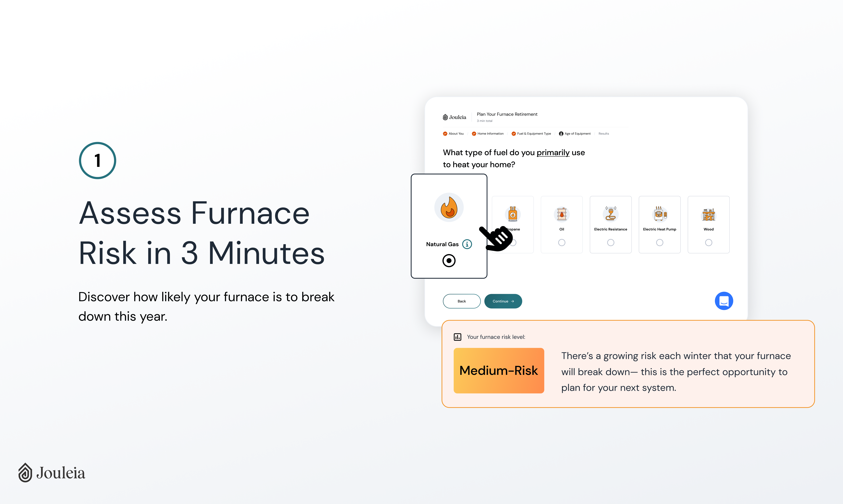Click the Jouleia logo at bottom left

click(52, 472)
